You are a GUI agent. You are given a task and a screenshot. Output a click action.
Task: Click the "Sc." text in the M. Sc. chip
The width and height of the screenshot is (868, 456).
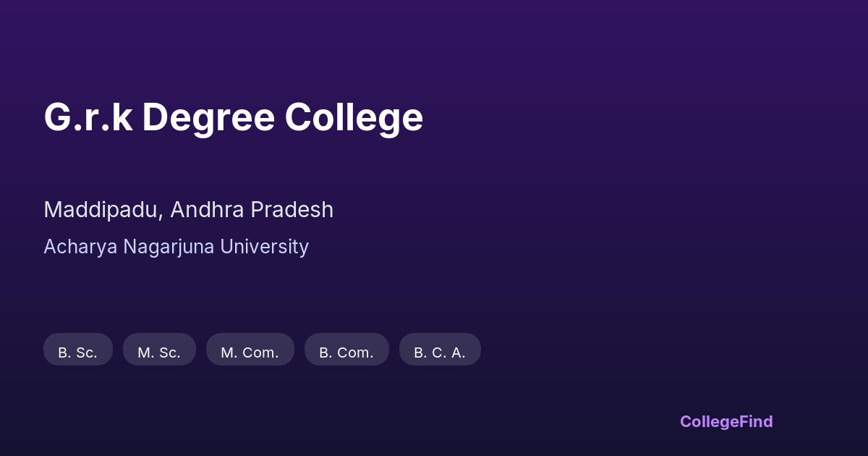[x=170, y=352]
